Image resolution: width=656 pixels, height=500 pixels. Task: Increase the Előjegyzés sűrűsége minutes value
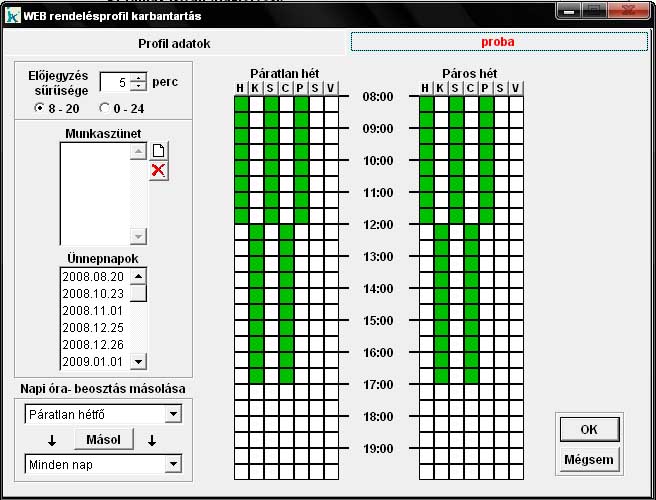[138, 77]
